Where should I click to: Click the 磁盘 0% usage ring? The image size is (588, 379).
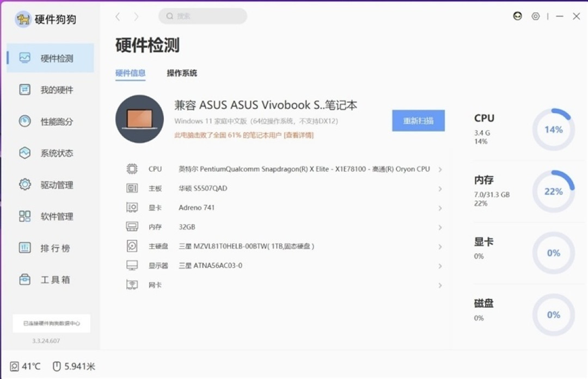(554, 315)
